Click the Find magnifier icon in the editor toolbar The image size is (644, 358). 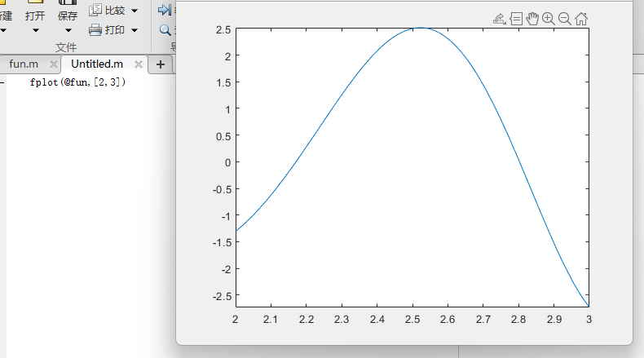(165, 30)
